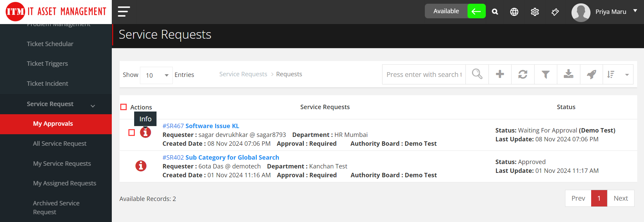The height and width of the screenshot is (222, 644).
Task: Click the rocket icon in toolbar
Action: 591,74
